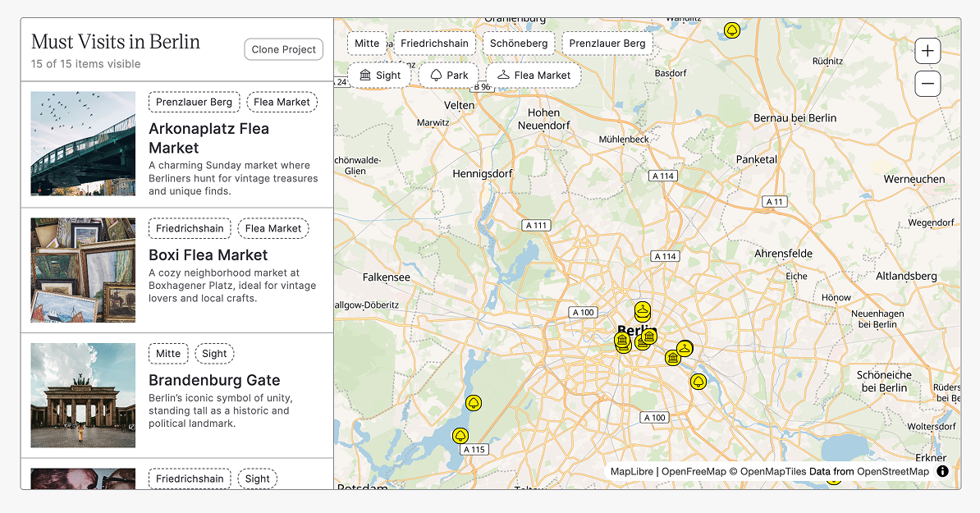Click the Clone Project button
The width and height of the screenshot is (980, 513).
[x=284, y=49]
